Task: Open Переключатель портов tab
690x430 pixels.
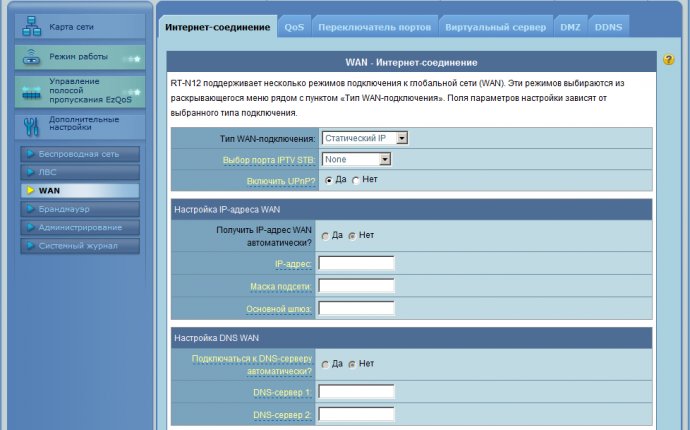Action: [374, 27]
